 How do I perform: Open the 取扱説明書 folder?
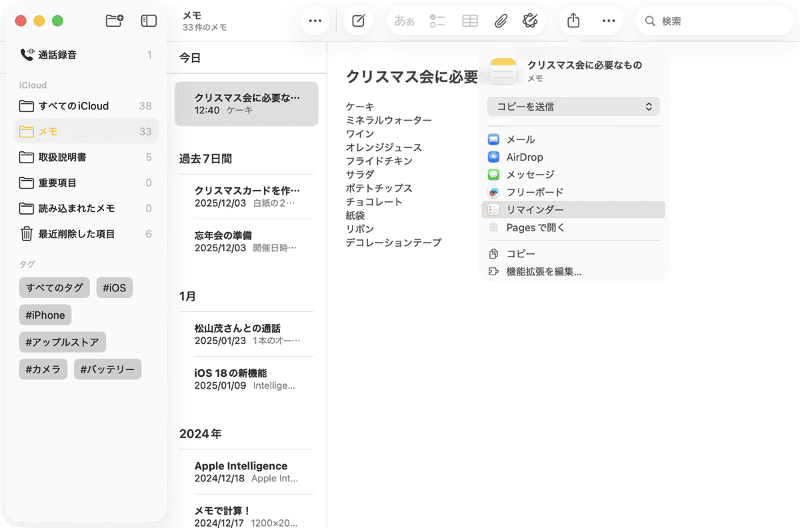click(x=86, y=157)
